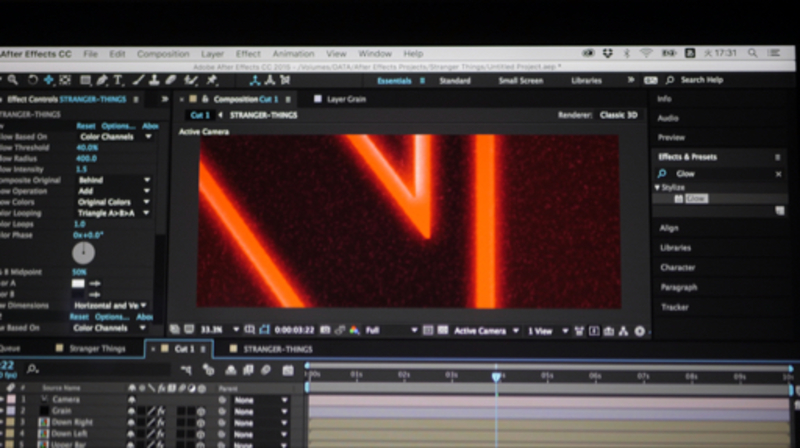Open the Glow Operation Add dropdown
The width and height of the screenshot is (800, 448).
tap(114, 191)
